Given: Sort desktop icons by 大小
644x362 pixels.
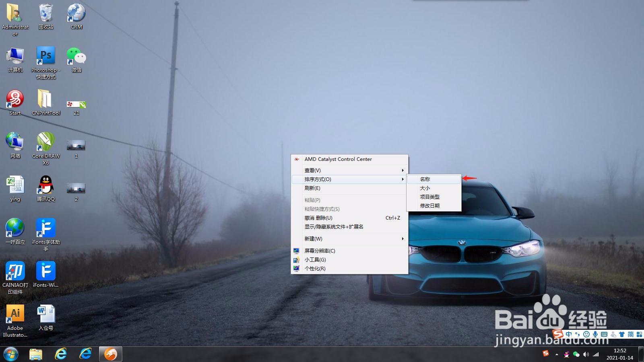Looking at the screenshot, I should tap(434, 188).
